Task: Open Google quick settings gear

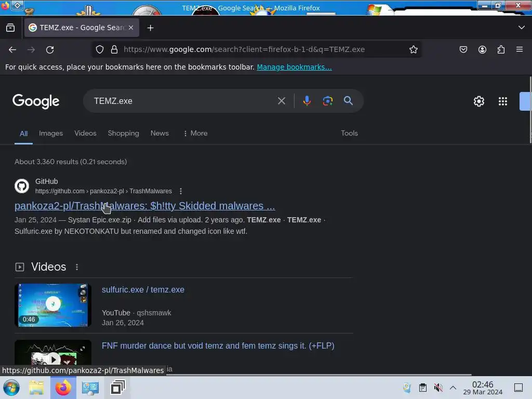Action: click(478, 101)
